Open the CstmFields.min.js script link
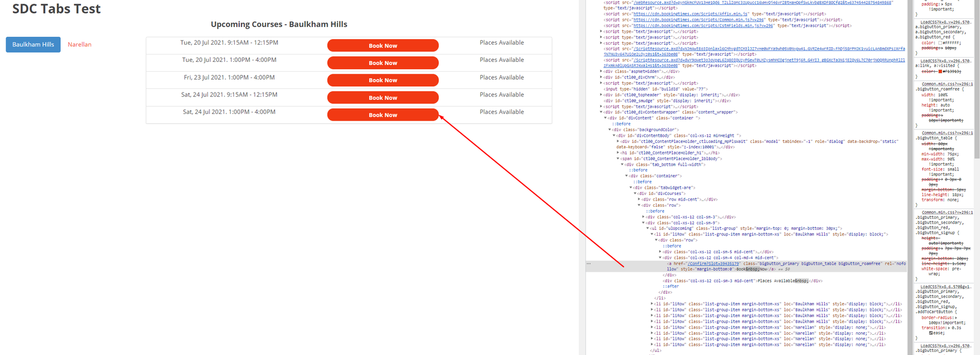The height and width of the screenshot is (355, 980). (x=703, y=25)
